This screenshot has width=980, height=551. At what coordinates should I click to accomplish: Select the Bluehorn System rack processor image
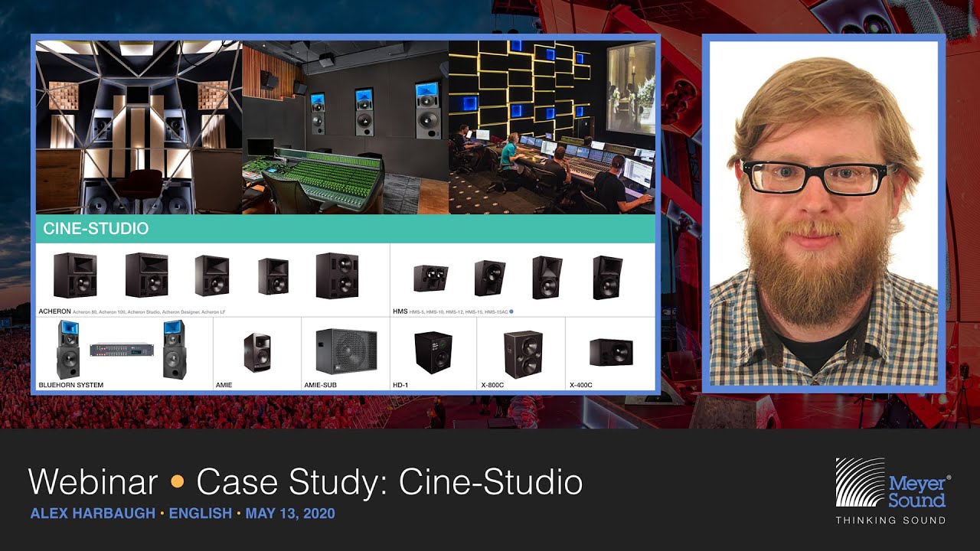click(x=122, y=350)
